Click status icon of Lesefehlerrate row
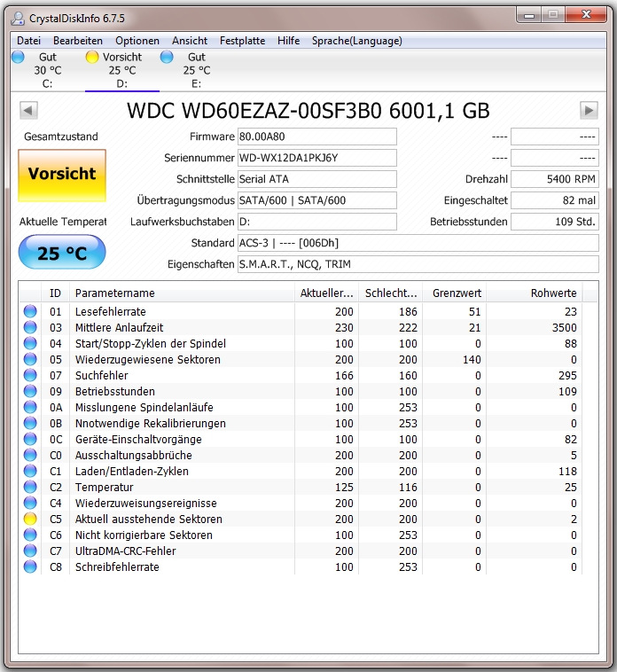The width and height of the screenshot is (617, 672). pyautogui.click(x=30, y=311)
